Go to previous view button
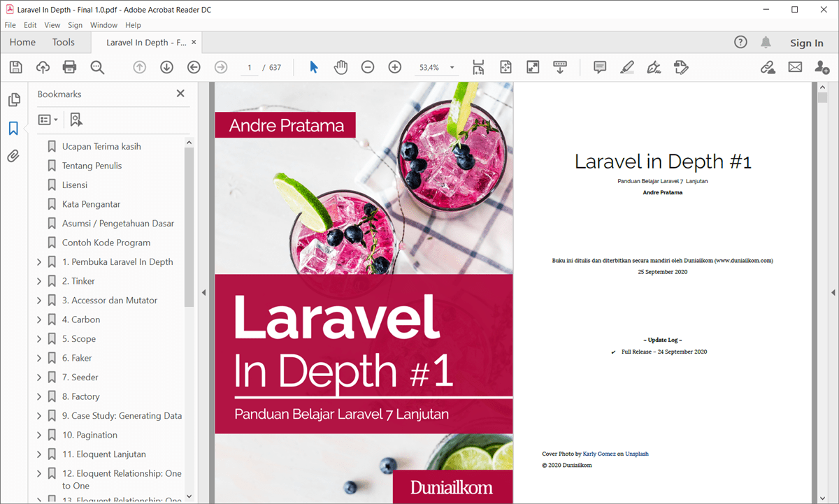This screenshot has width=839, height=504. [194, 67]
